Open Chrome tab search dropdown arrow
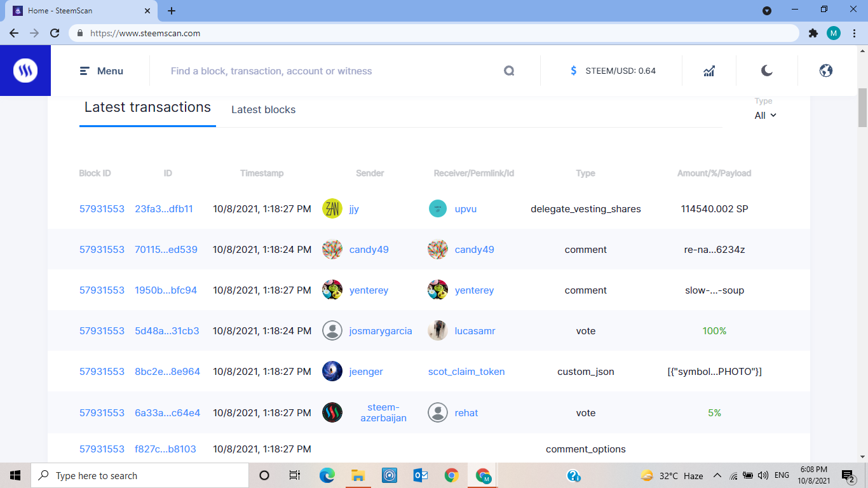 tap(767, 10)
